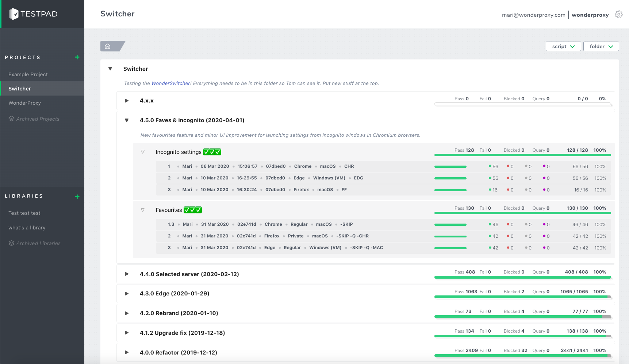
Task: Click 46 / 46 result of Chrome Regular run
Action: (580, 225)
